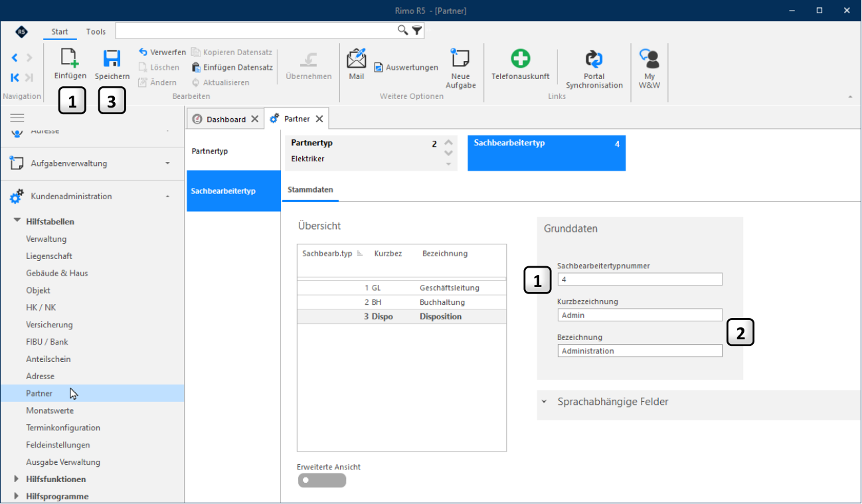
Task: Start Portal Synchronisation
Action: [x=594, y=58]
